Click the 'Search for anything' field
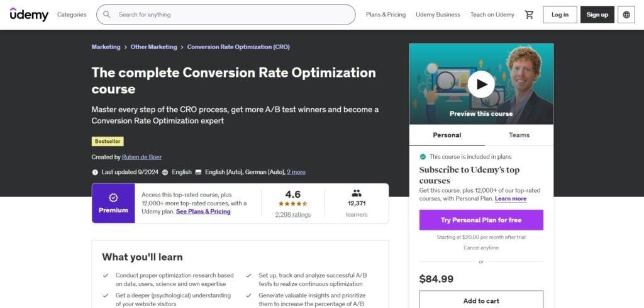Image resolution: width=644 pixels, height=308 pixels. click(233, 14)
